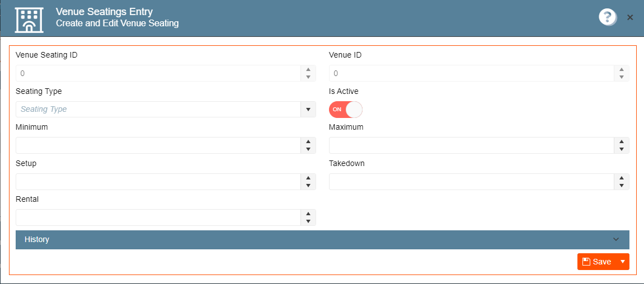Decrease the Minimum value with down arrow

(x=308, y=149)
